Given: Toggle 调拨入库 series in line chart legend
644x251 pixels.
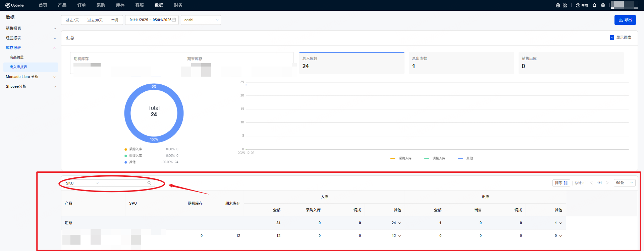Looking at the screenshot, I should click(x=435, y=158).
